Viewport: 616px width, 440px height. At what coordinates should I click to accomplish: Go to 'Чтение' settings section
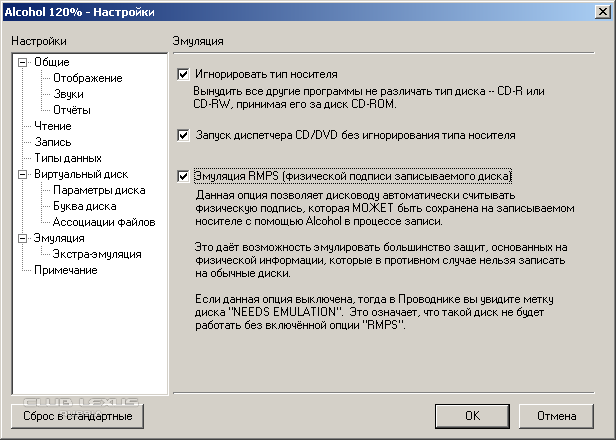coord(52,126)
